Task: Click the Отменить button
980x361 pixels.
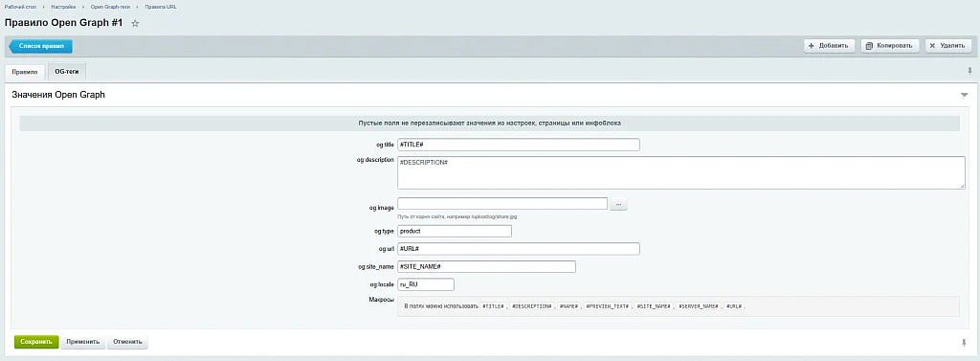Action: pos(128,342)
